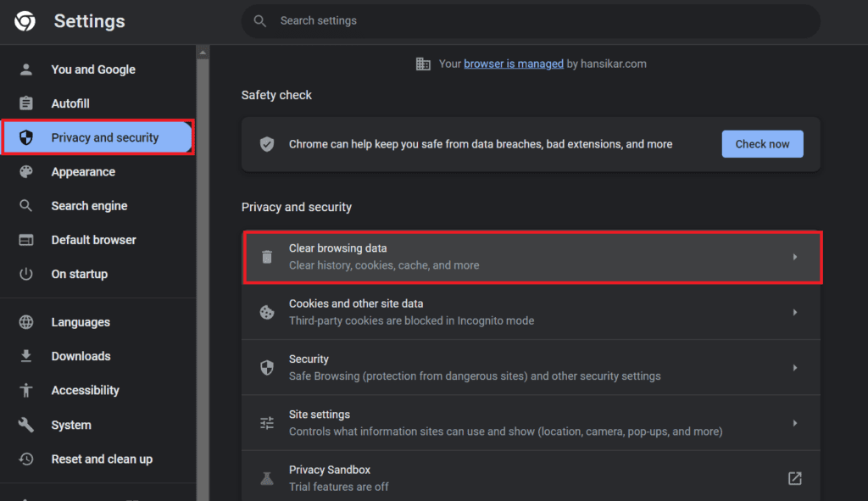Click the System wrench icon
The image size is (868, 501).
26,425
